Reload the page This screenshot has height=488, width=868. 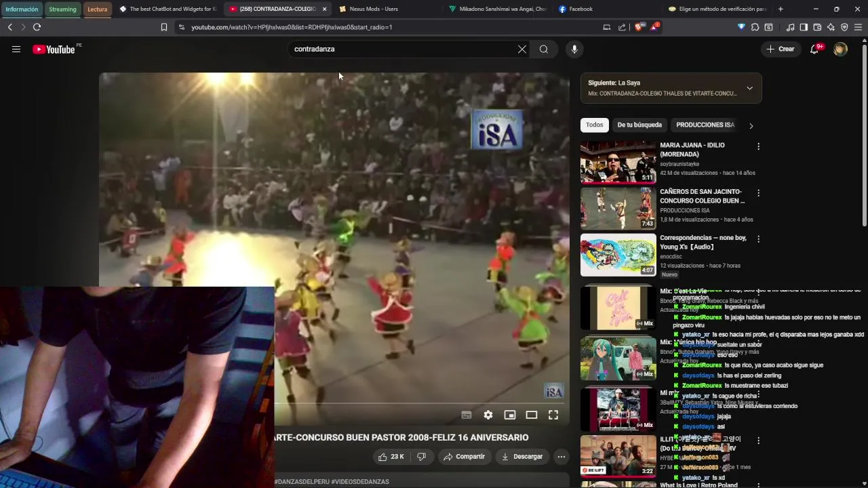37,27
